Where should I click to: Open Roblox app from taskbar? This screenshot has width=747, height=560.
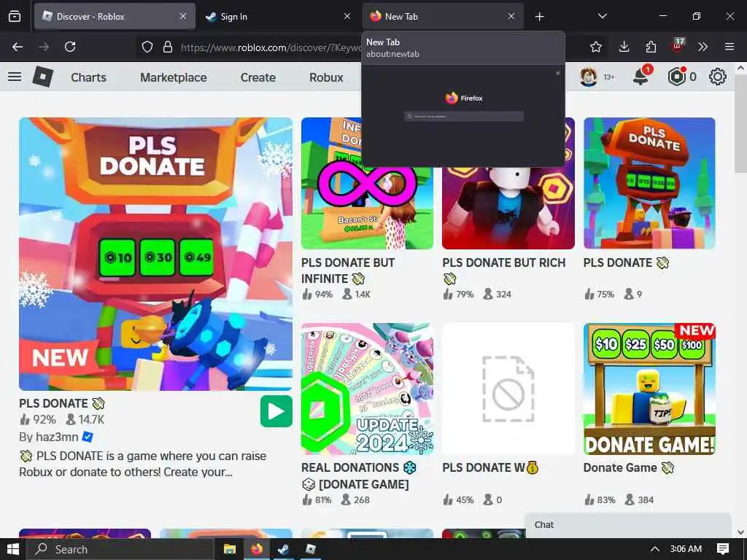pos(311,549)
